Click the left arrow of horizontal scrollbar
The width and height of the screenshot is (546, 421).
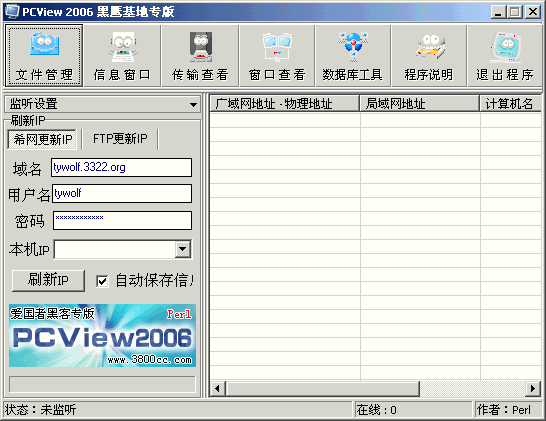click(x=217, y=389)
